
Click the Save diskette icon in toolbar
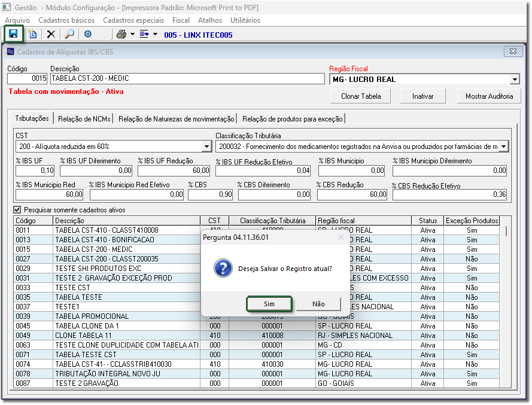13,34
